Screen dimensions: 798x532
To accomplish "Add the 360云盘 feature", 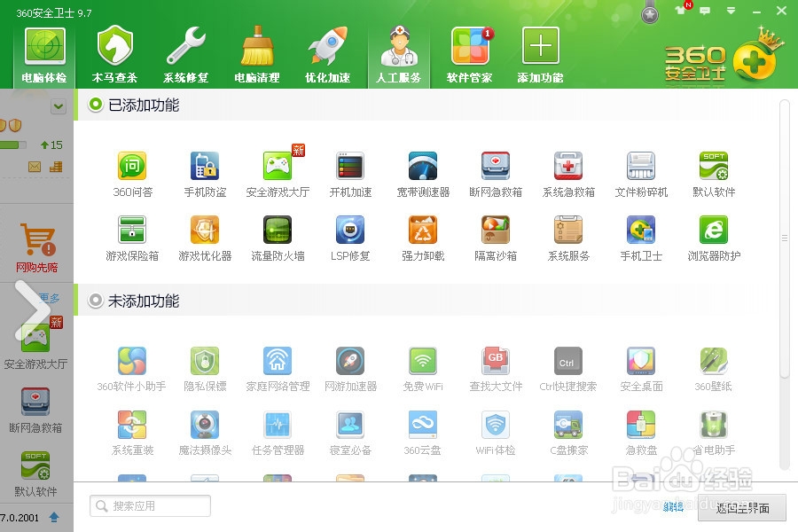I will click(423, 433).
